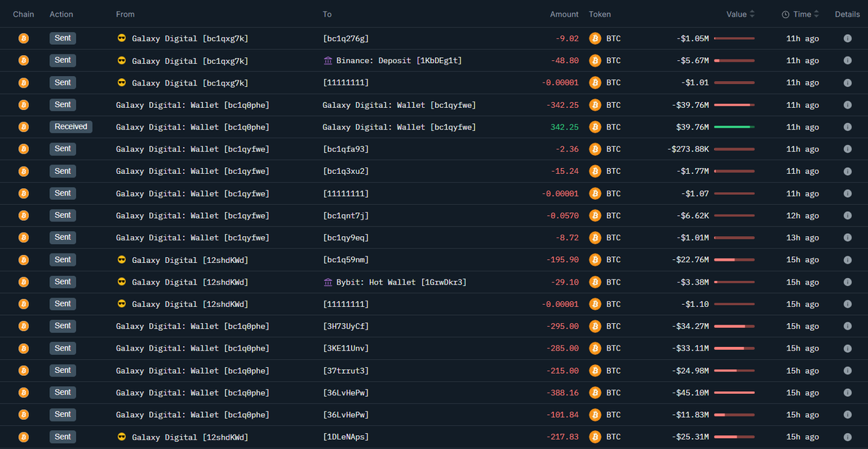Open details icon for the -$1.01 transaction
The width and height of the screenshot is (868, 449).
pyautogui.click(x=847, y=83)
